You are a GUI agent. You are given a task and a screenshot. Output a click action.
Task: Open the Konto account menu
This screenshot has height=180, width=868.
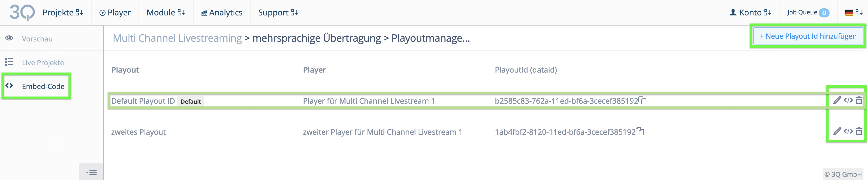coord(750,12)
